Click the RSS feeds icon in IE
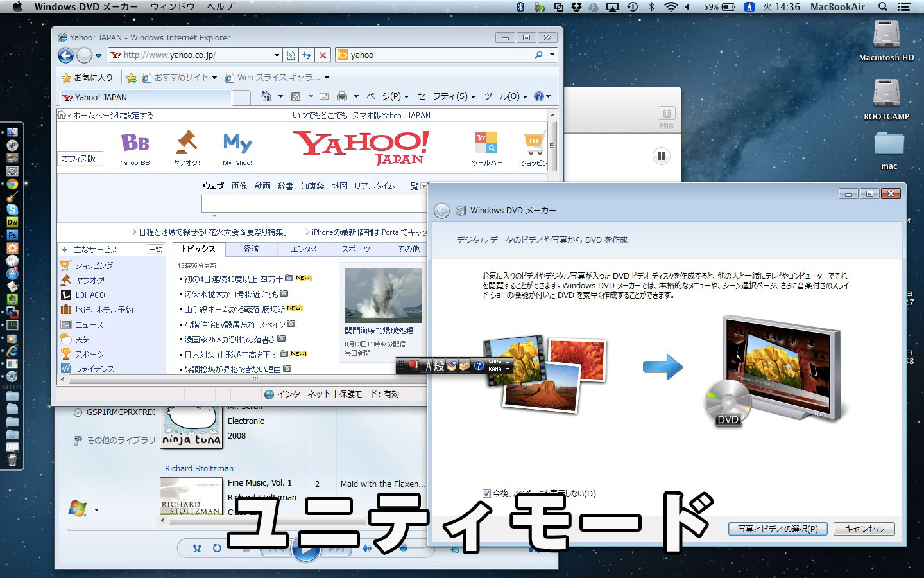Image resolution: width=924 pixels, height=578 pixels. coord(296,96)
